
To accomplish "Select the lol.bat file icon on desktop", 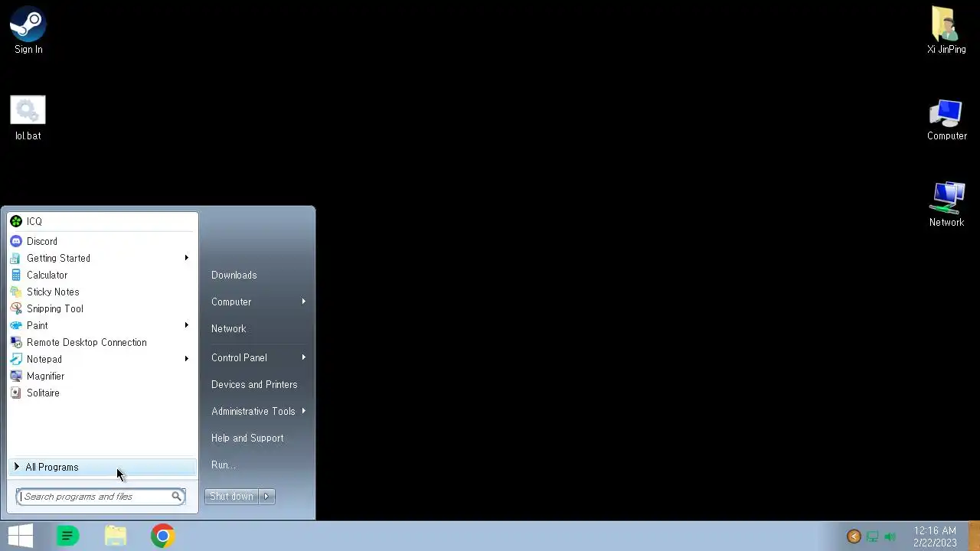I will click(x=28, y=118).
